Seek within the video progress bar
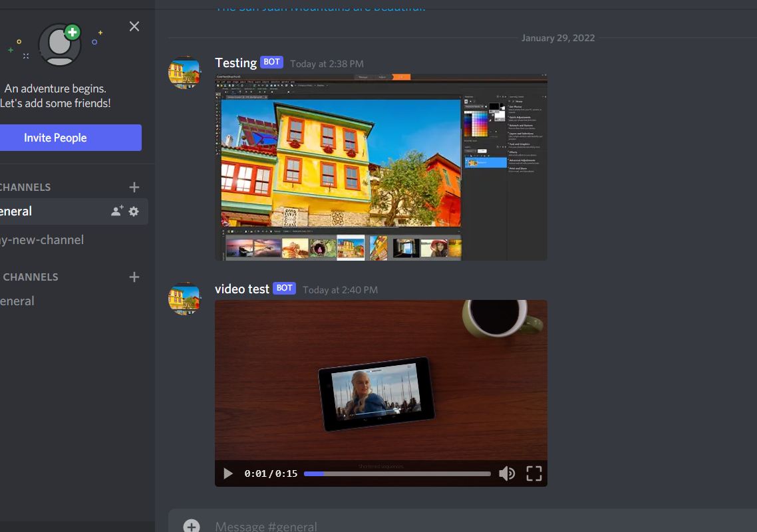The image size is (757, 532). pyautogui.click(x=397, y=473)
